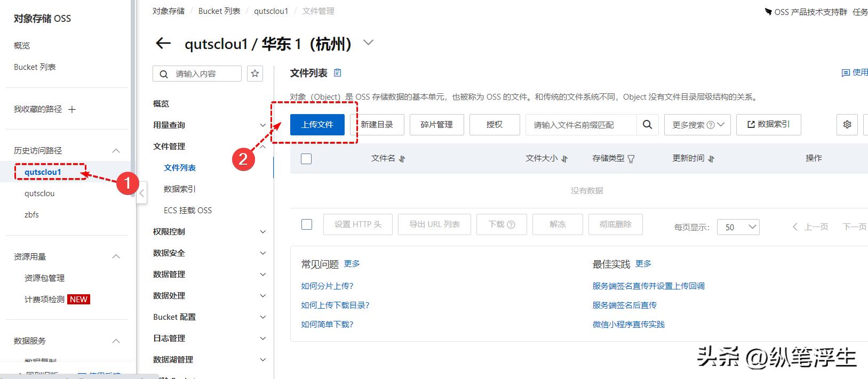
Task: Open the 每页显示 50 dropdown
Action: [738, 227]
